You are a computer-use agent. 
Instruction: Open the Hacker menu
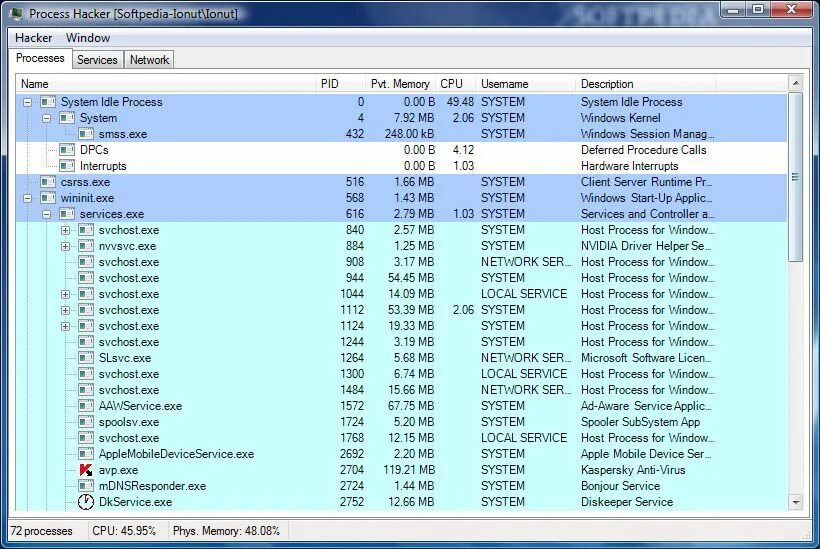coord(33,38)
